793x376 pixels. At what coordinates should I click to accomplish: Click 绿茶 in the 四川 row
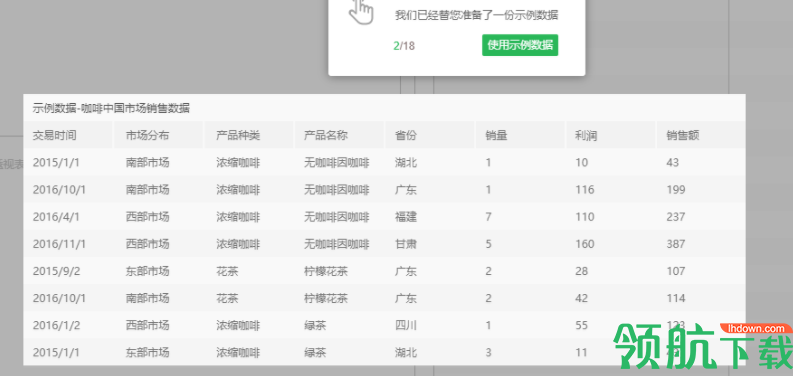(x=315, y=325)
